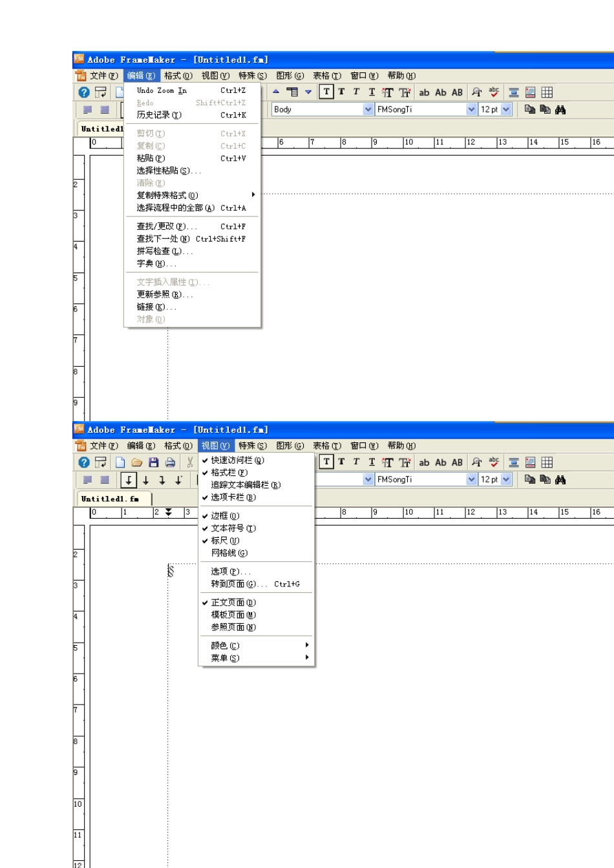Click underline T icon in Edit-menu window
This screenshot has width=614, height=868.
point(372,92)
